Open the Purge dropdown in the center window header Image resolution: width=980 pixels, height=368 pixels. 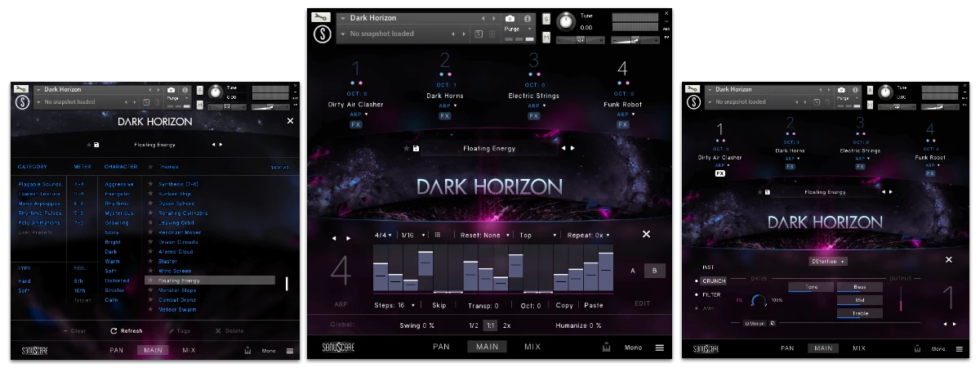click(519, 29)
